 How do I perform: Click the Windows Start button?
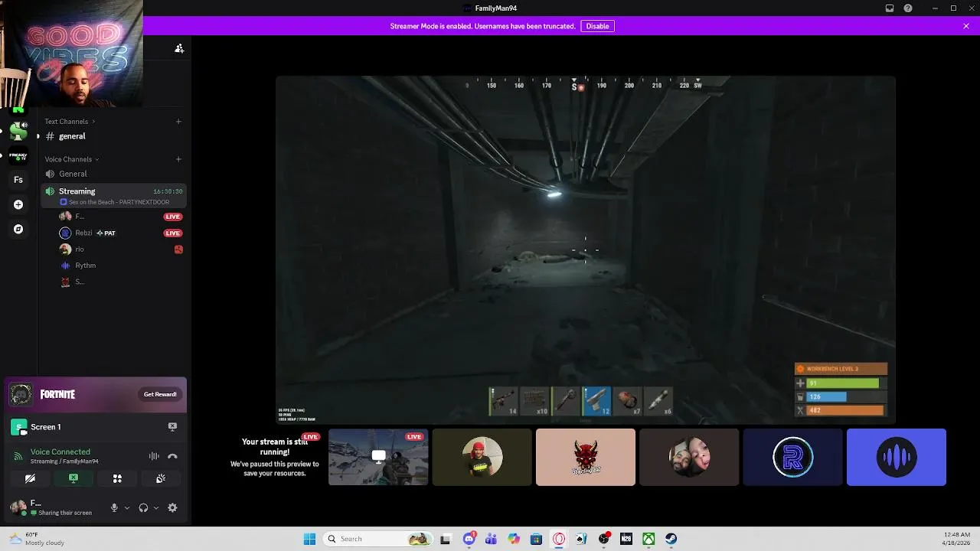coord(309,539)
